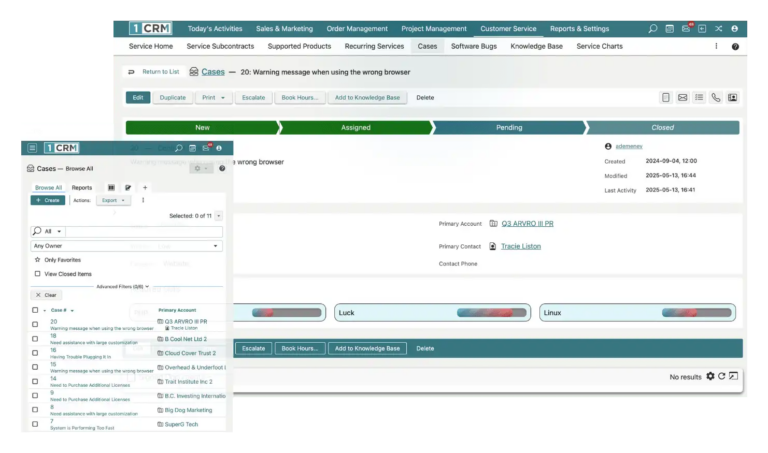
Task: Switch to Reports tab in mobile window
Action: (x=82, y=188)
